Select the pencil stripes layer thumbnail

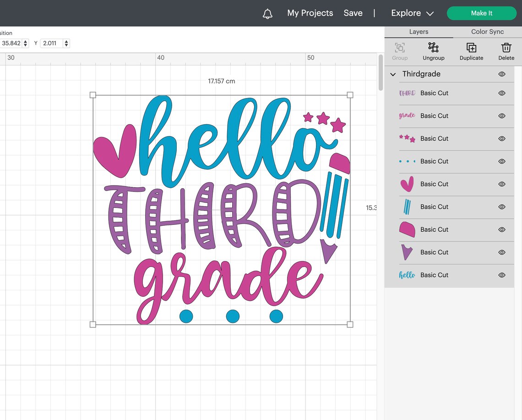coord(407,207)
